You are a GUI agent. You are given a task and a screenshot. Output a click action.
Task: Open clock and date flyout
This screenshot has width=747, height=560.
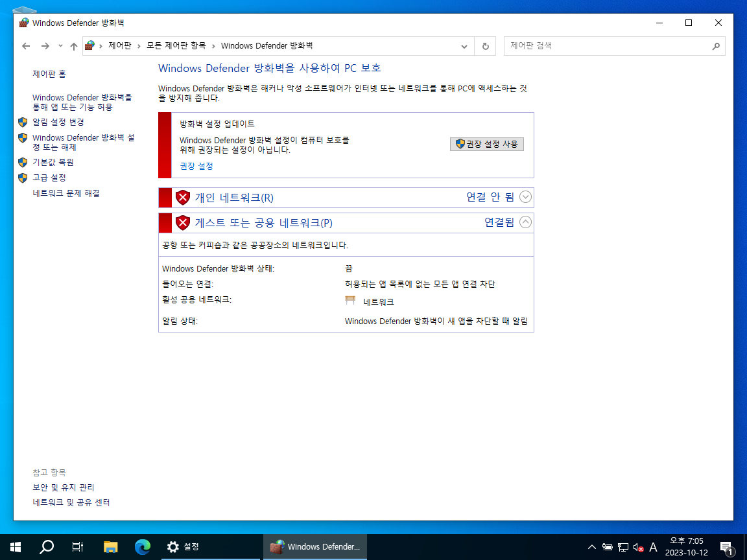tap(687, 546)
